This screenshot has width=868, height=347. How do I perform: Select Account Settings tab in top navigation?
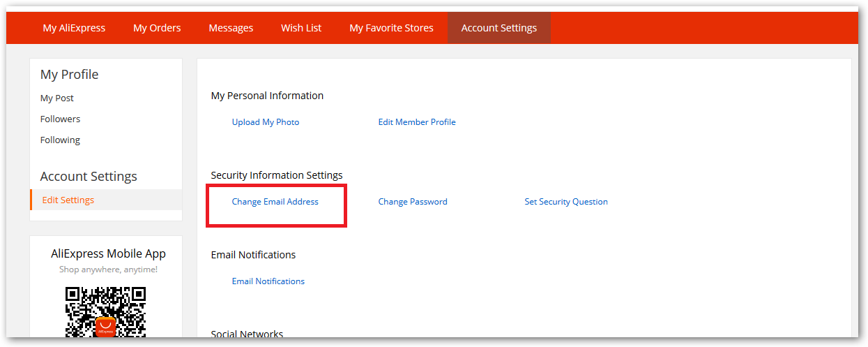(499, 28)
